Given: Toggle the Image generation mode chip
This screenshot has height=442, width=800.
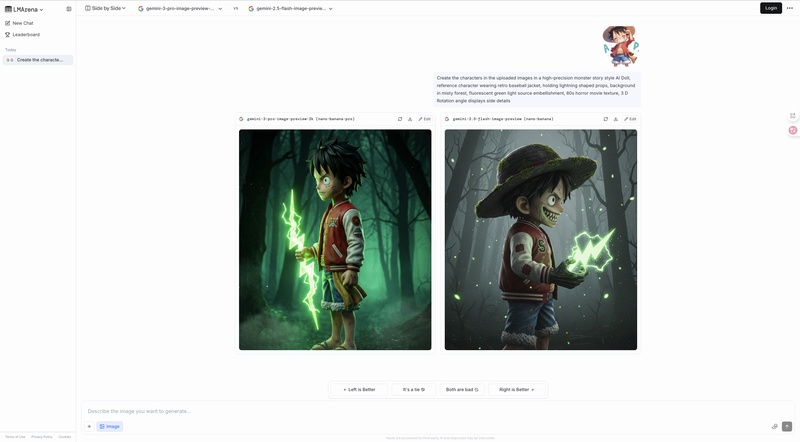Looking at the screenshot, I should tap(109, 426).
